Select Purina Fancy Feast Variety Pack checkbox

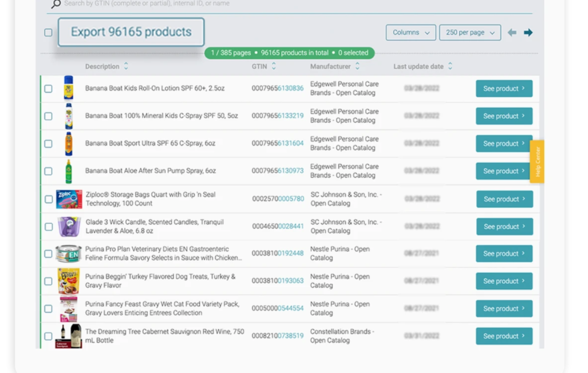[x=48, y=309]
